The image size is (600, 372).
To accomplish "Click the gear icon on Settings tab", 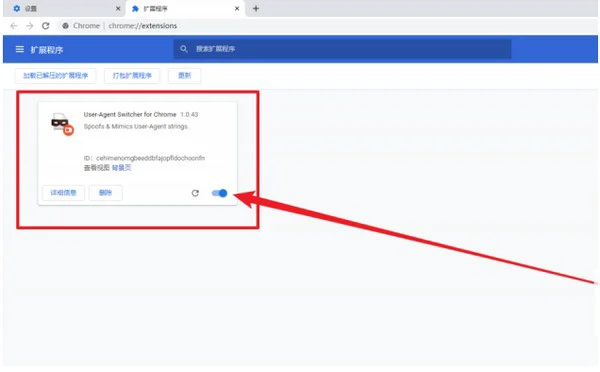I will [16, 8].
